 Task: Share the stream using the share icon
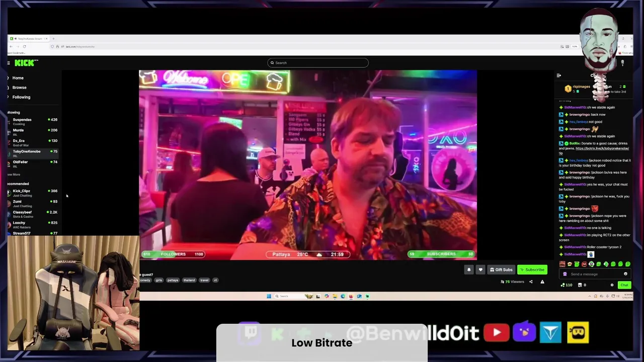[x=531, y=282]
